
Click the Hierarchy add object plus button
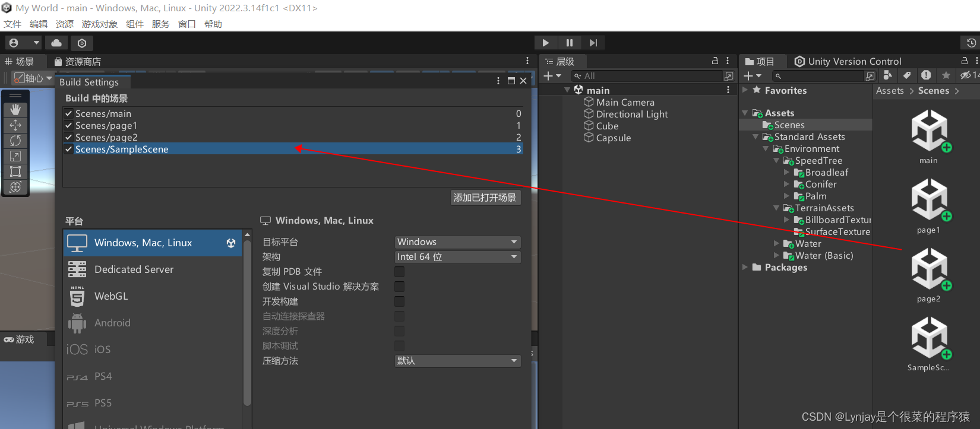552,76
